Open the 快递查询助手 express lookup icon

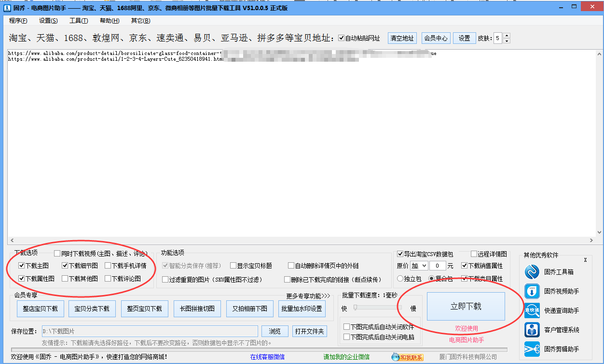(x=532, y=310)
